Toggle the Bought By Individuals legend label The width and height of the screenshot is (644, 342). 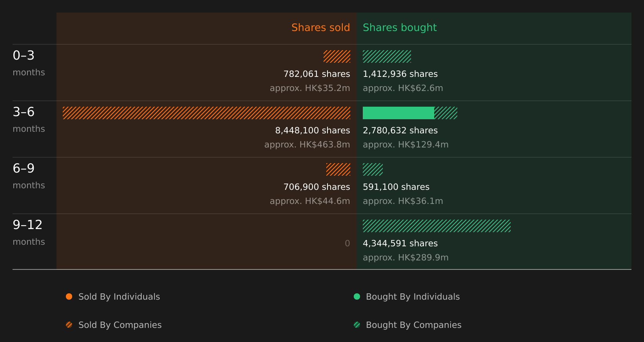(413, 297)
